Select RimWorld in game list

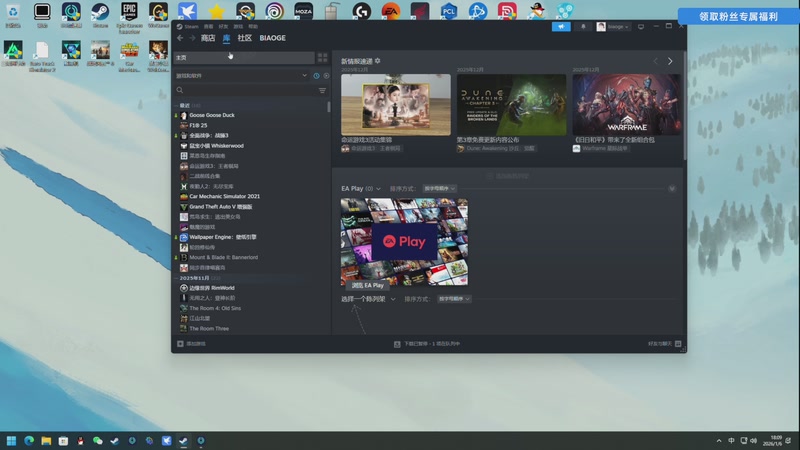point(212,288)
